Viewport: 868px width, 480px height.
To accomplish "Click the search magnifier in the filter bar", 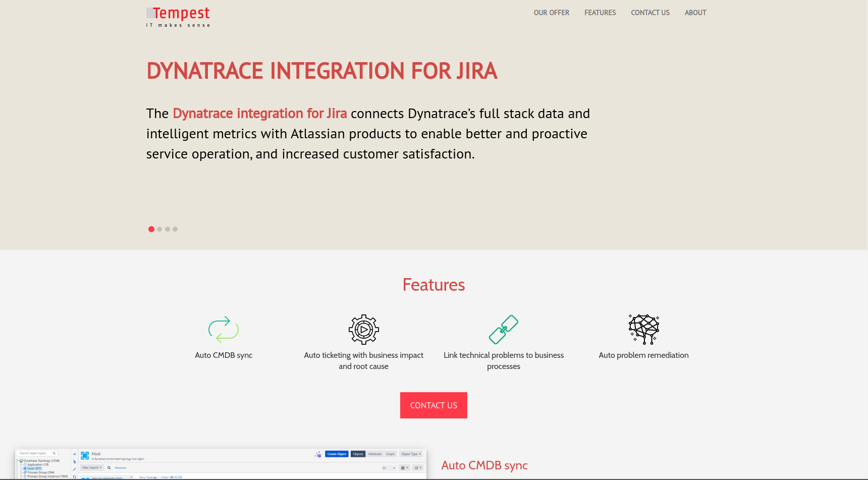I will point(108,467).
